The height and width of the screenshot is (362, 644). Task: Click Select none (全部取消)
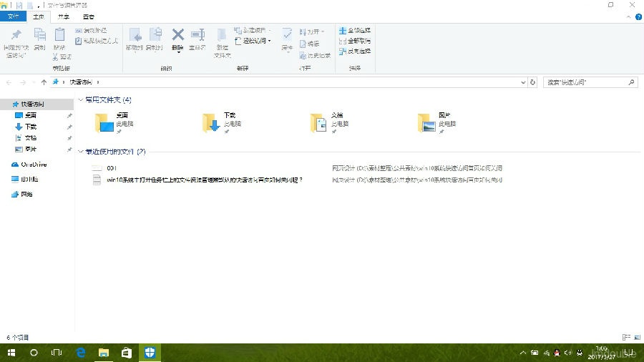click(x=355, y=41)
